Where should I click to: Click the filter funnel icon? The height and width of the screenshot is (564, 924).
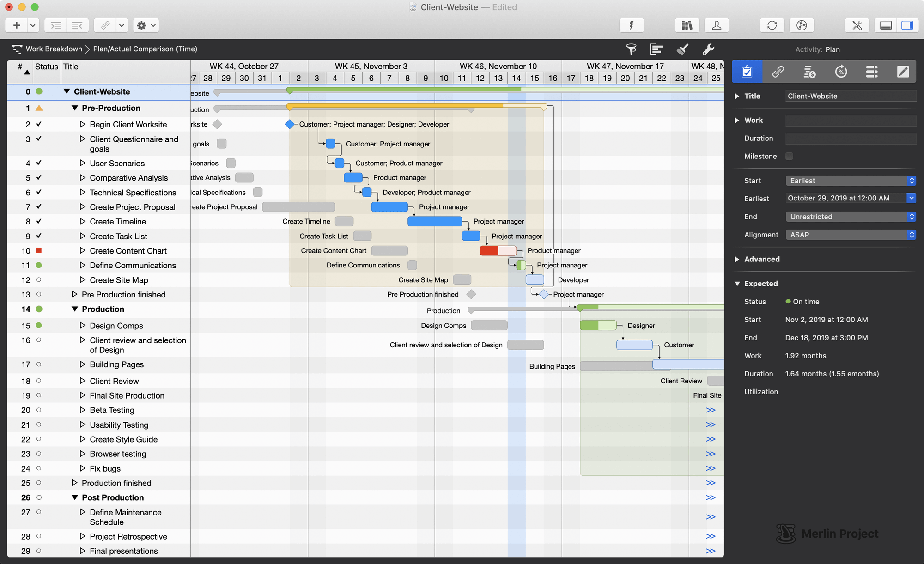pos(631,49)
